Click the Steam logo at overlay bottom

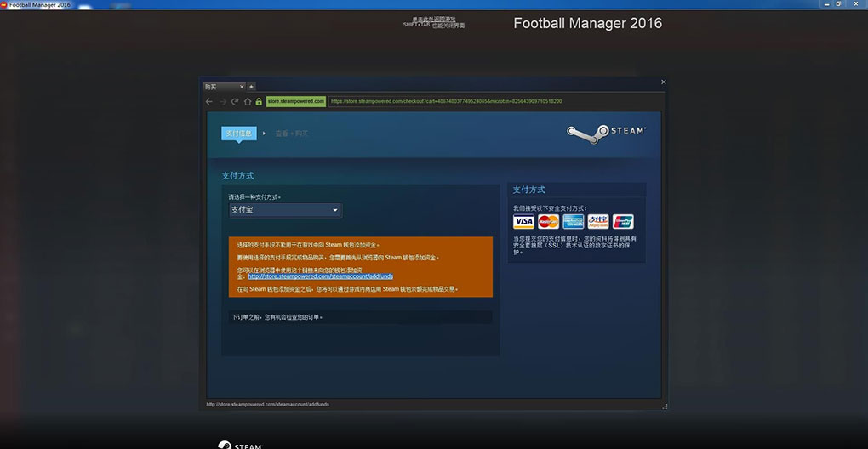(239, 445)
